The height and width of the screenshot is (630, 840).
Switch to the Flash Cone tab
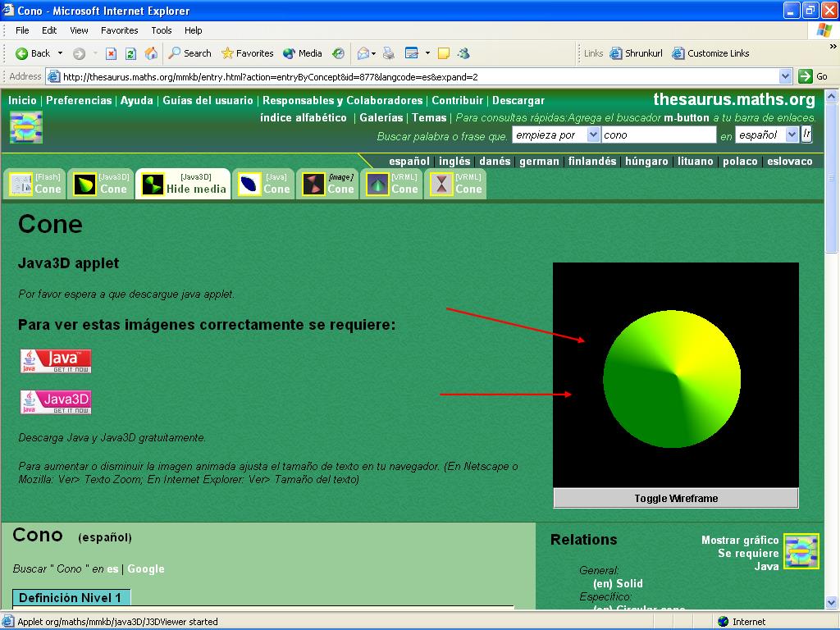pyautogui.click(x=36, y=184)
